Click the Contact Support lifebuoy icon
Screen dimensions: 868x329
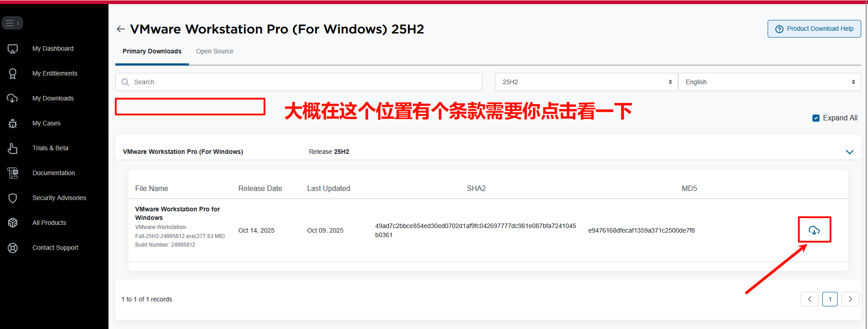coord(13,248)
